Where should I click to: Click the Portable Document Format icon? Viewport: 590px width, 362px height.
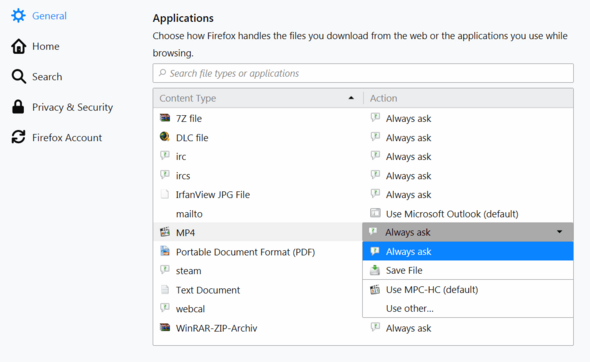point(165,251)
